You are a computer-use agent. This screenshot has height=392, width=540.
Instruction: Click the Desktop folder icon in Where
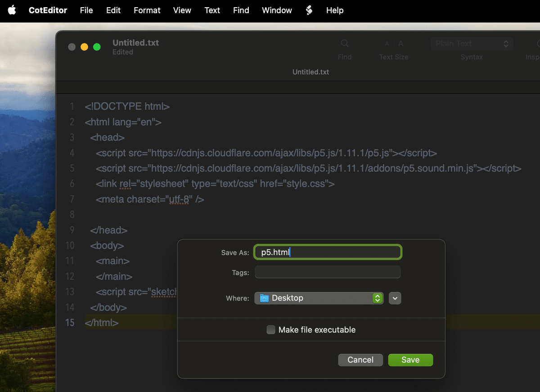coord(265,298)
